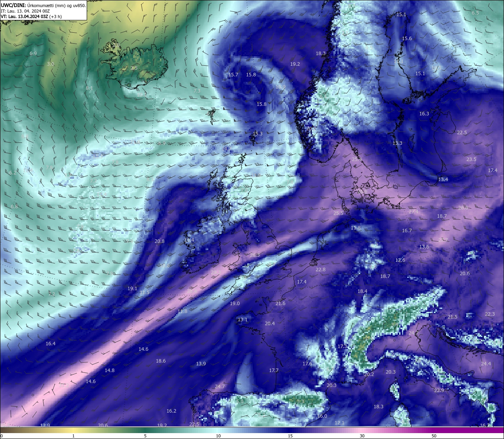This screenshot has height=439, width=504.
Task: Select the 18.4 value label
Action: click(362, 291)
